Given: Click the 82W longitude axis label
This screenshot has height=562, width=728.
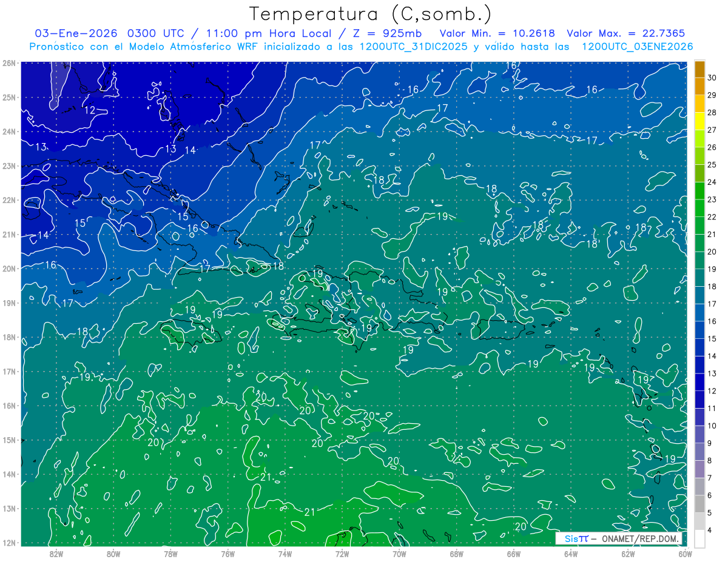Looking at the screenshot, I should [x=56, y=554].
